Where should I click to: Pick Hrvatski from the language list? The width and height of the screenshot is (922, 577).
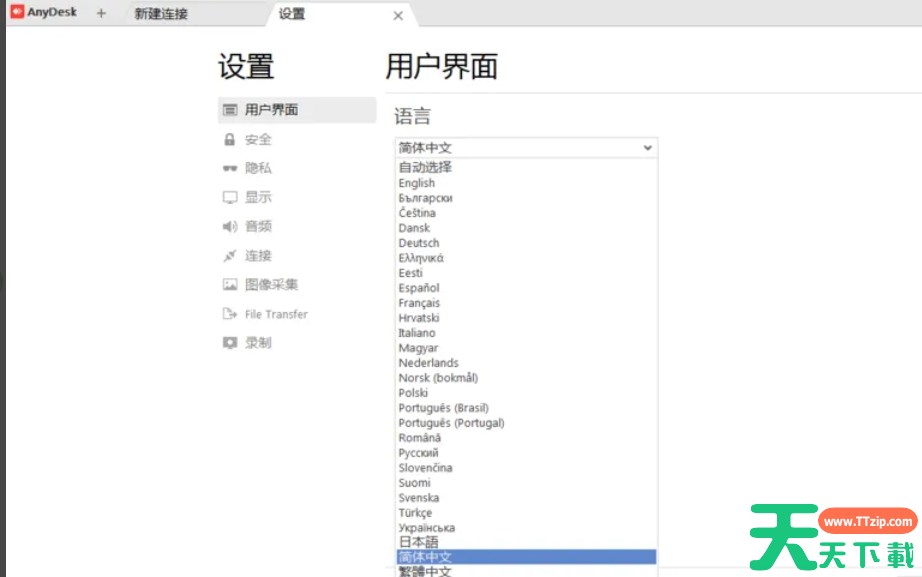click(x=526, y=318)
